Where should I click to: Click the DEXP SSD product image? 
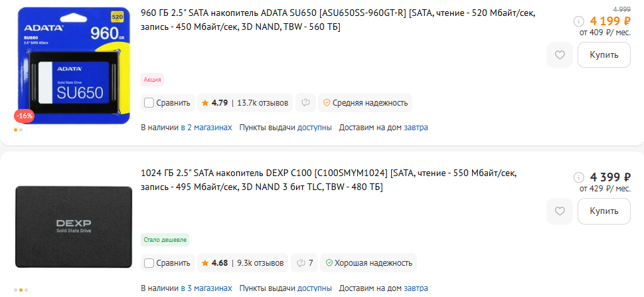72,226
